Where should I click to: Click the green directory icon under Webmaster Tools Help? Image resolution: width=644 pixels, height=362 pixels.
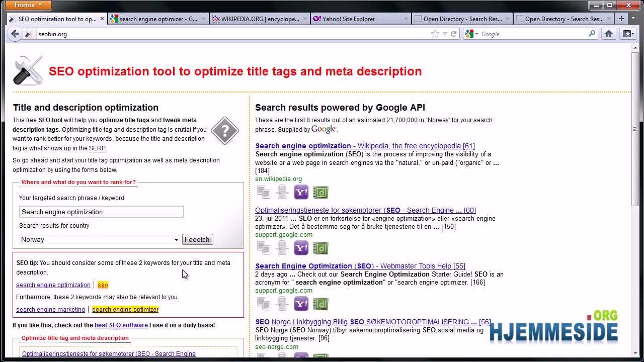(x=320, y=304)
